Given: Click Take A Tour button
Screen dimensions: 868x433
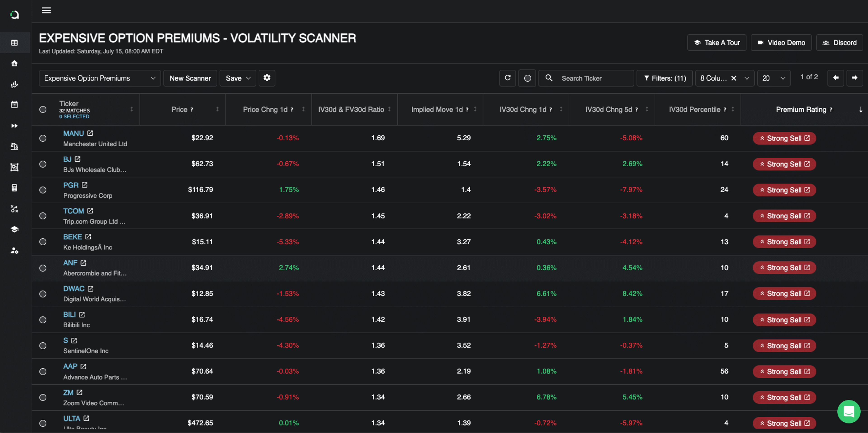Looking at the screenshot, I should click(x=717, y=42).
